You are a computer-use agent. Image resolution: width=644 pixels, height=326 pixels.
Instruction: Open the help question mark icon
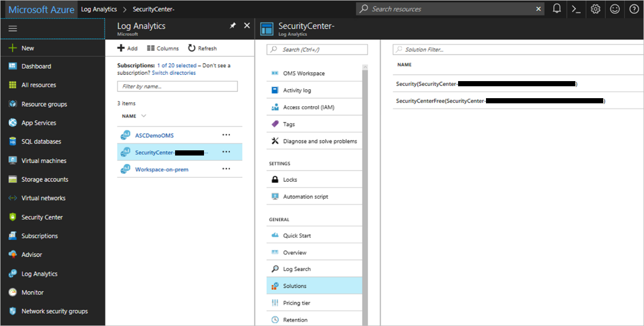(x=634, y=9)
